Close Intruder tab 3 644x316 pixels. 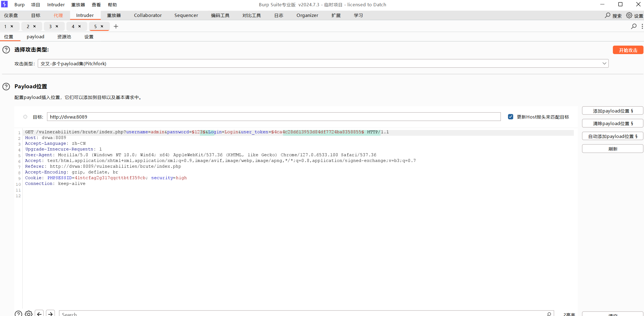pyautogui.click(x=57, y=26)
